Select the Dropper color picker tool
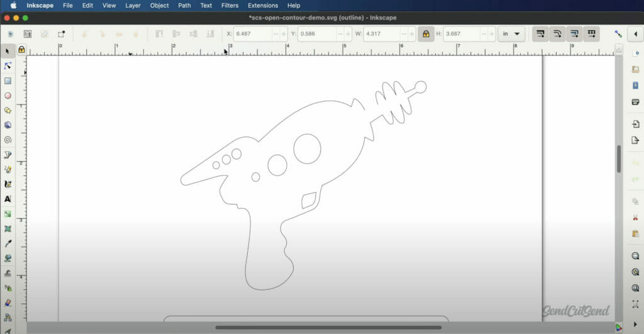The image size is (644, 334). (8, 243)
